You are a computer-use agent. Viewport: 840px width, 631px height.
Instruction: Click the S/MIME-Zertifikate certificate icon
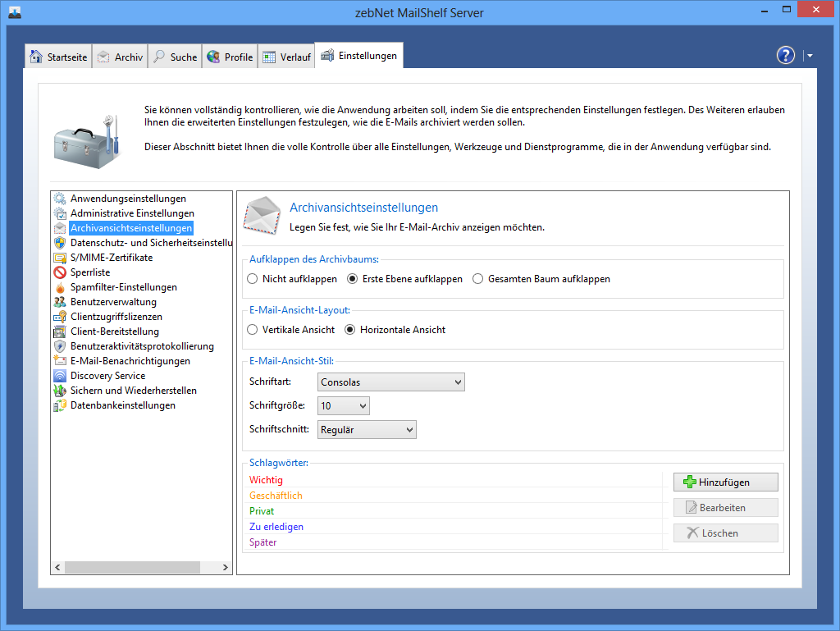(x=60, y=258)
